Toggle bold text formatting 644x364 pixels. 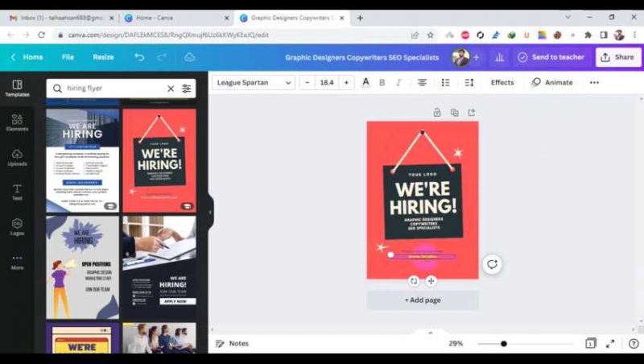(x=382, y=82)
